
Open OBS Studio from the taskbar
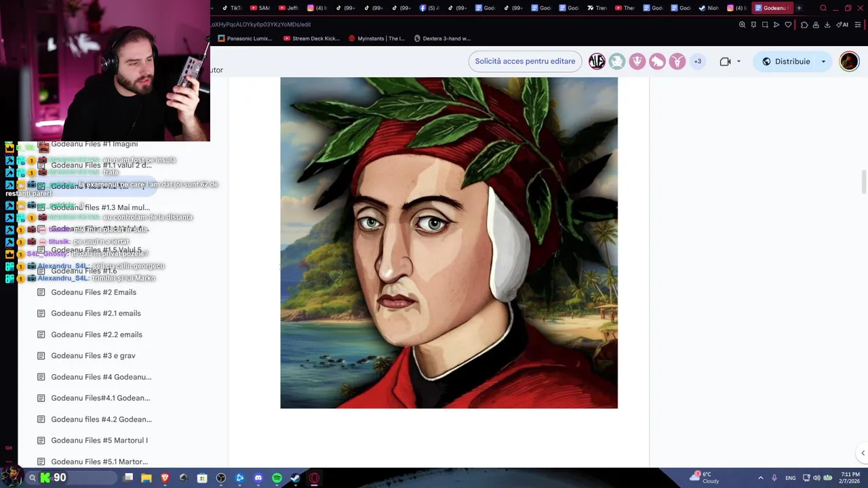point(221,478)
